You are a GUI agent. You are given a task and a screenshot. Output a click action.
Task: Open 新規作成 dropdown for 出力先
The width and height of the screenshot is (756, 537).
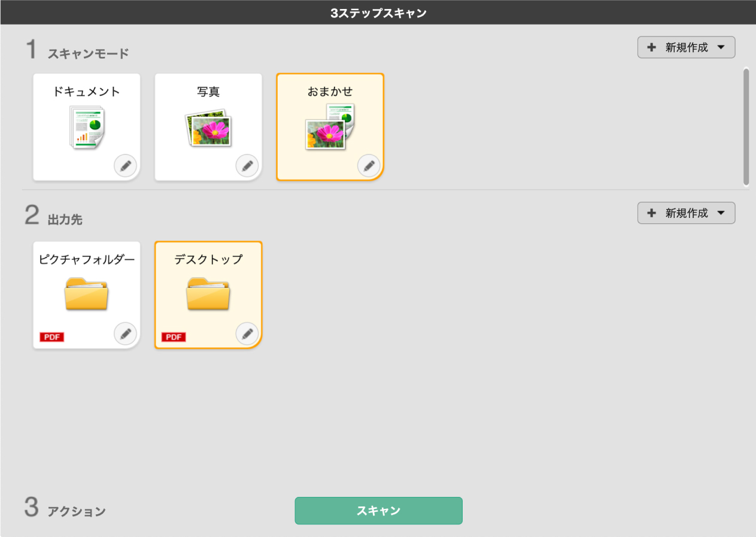(x=686, y=213)
